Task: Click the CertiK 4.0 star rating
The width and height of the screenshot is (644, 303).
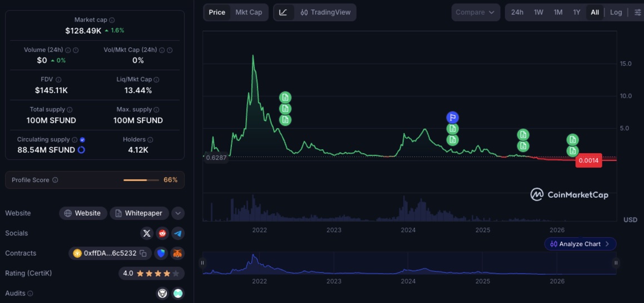Action: 151,273
